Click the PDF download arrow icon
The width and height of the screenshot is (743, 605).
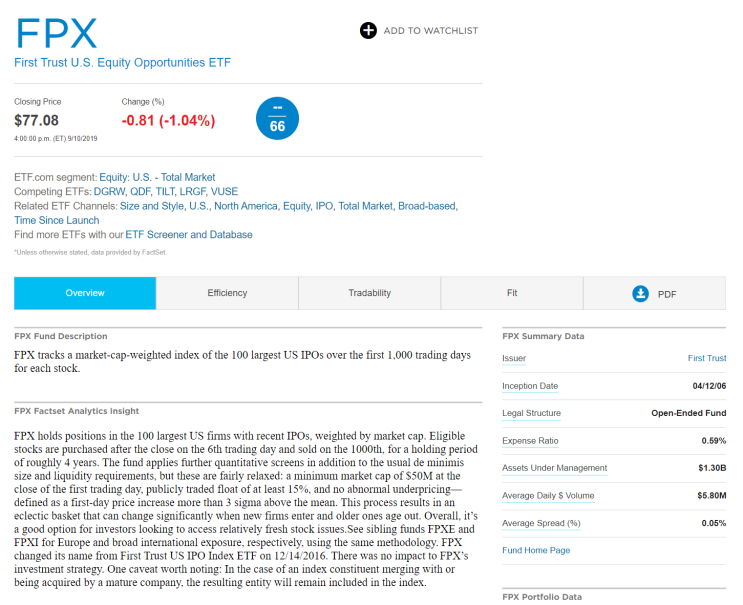pyautogui.click(x=640, y=294)
